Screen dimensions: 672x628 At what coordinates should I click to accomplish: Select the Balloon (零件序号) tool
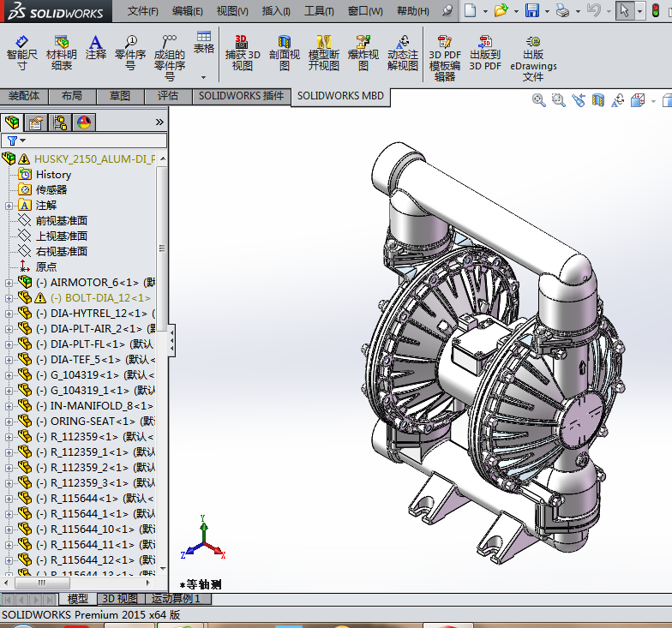pyautogui.click(x=130, y=53)
